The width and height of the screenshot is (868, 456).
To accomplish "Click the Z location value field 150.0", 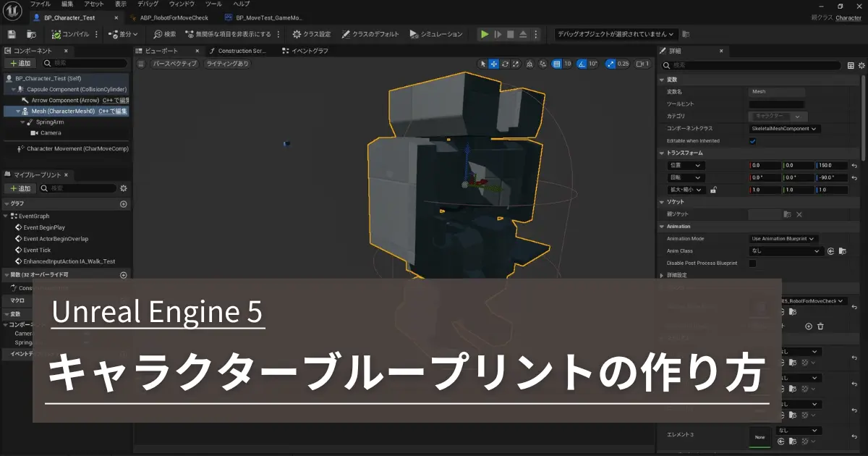I will point(832,166).
